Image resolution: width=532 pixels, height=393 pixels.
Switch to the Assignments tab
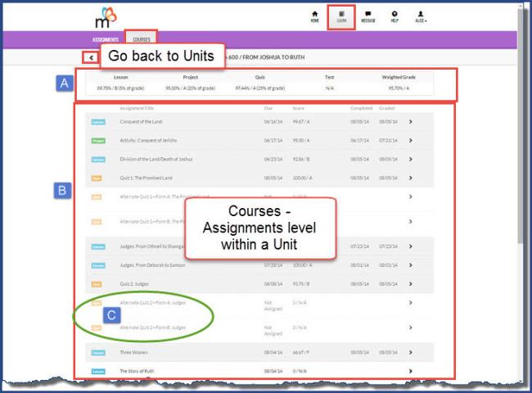[x=106, y=39]
